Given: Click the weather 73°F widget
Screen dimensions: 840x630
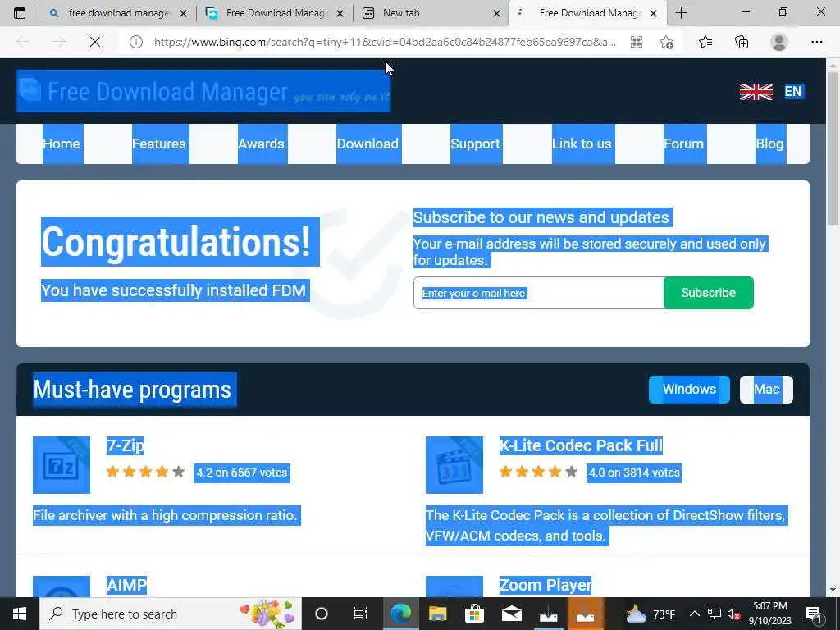Looking at the screenshot, I should point(651,614).
